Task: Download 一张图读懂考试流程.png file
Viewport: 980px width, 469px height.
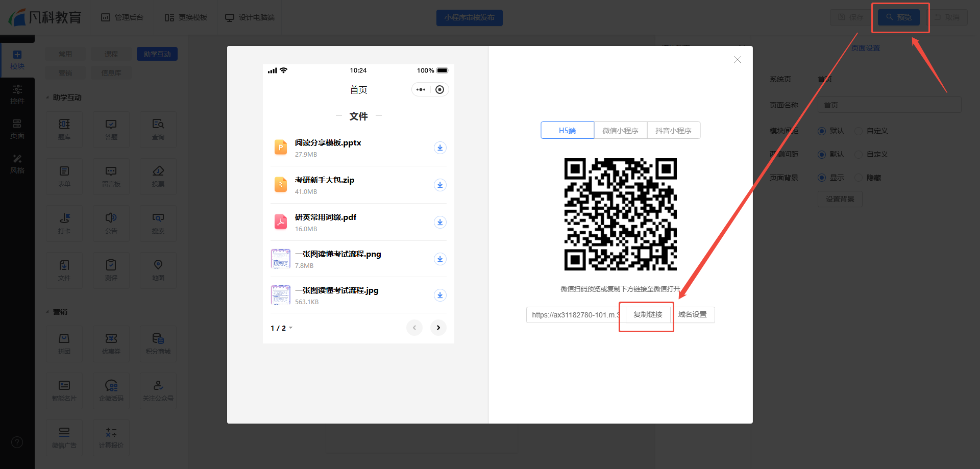Action: [x=440, y=259]
